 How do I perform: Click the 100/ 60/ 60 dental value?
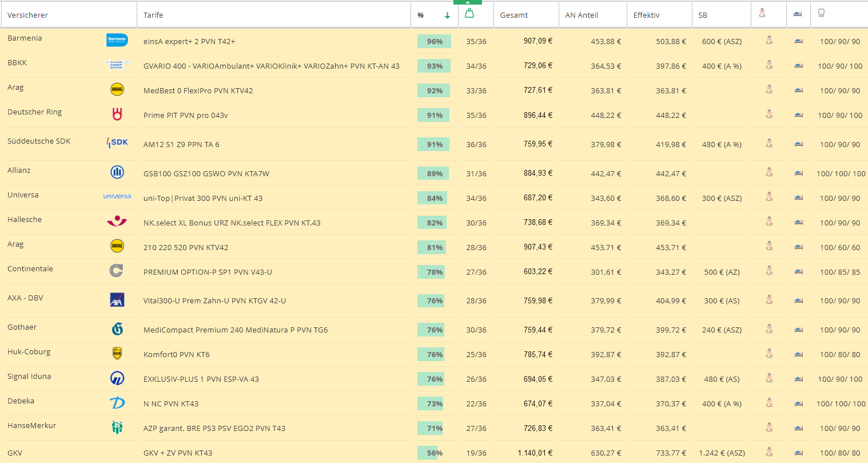tap(840, 247)
